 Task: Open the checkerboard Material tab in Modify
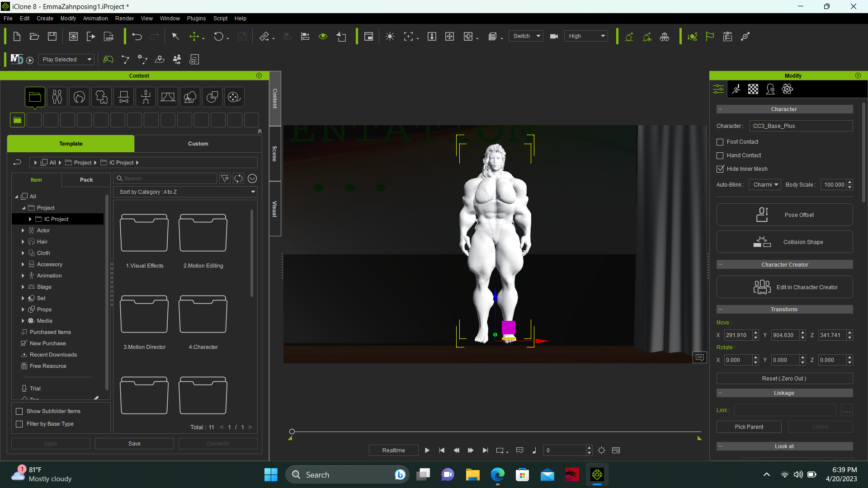tap(753, 89)
